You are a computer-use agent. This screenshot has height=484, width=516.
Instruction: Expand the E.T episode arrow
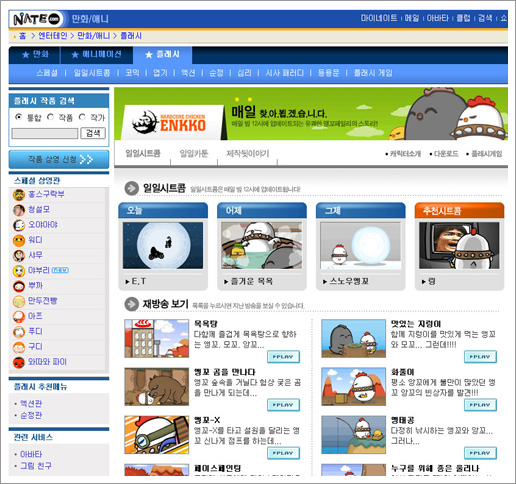tap(127, 282)
